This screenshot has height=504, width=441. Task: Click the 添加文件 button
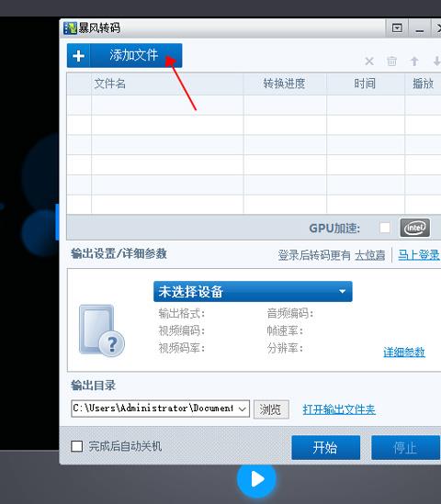(x=124, y=56)
